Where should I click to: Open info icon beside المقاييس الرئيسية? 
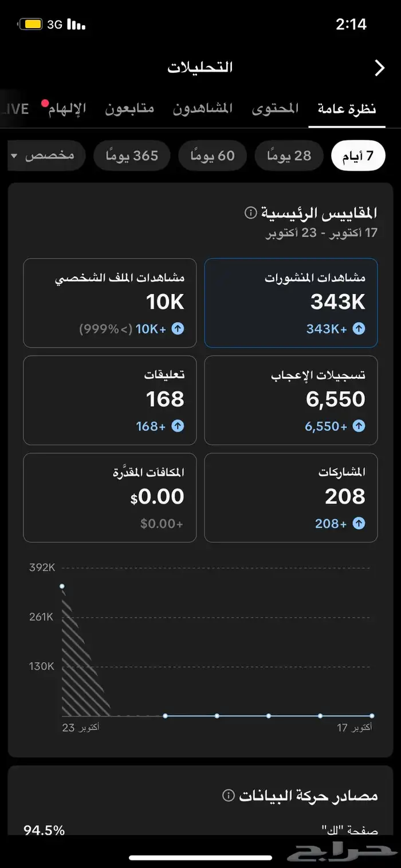[x=250, y=213]
